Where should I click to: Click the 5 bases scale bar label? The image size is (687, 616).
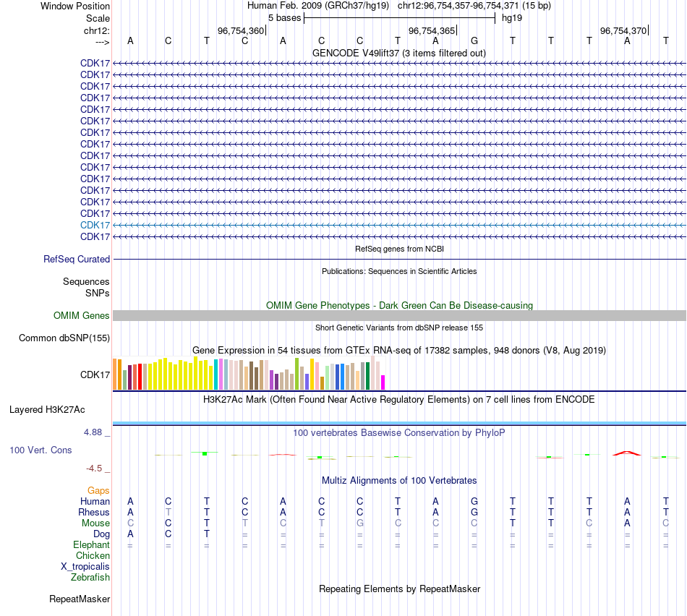284,18
